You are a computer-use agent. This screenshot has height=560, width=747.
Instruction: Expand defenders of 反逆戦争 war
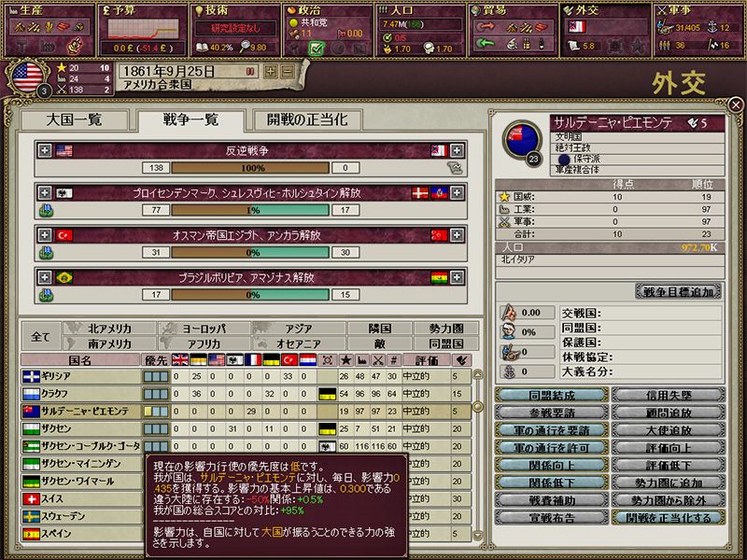457,150
